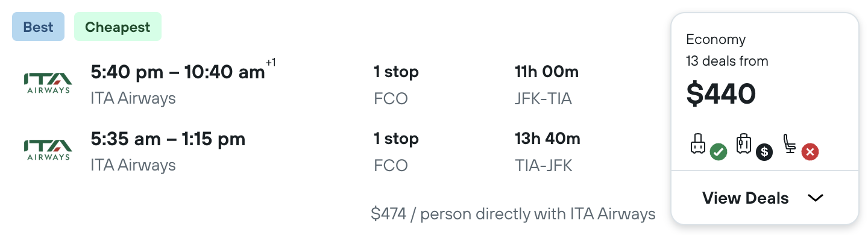Screen dimensions: 868x235
Task: Click the outbound ITA Airways logo
Action: click(x=48, y=84)
